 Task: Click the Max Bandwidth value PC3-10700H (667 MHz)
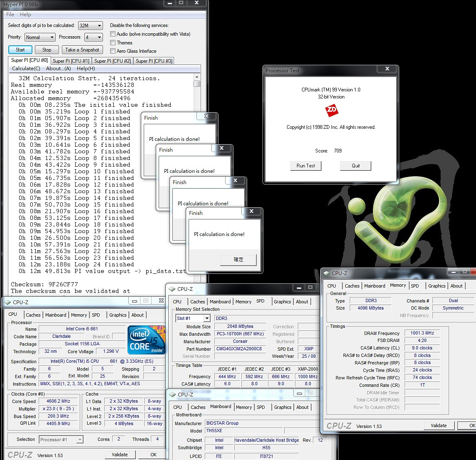pyautogui.click(x=240, y=334)
